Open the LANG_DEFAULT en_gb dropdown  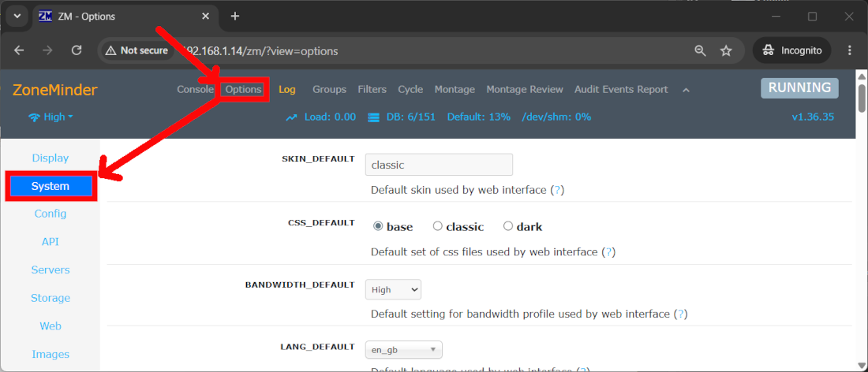[403, 350]
